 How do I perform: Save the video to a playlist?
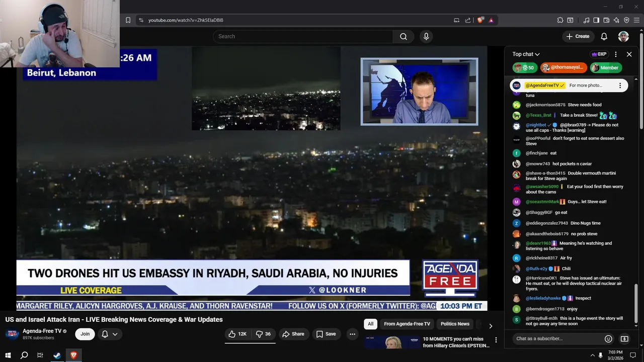[x=326, y=334]
